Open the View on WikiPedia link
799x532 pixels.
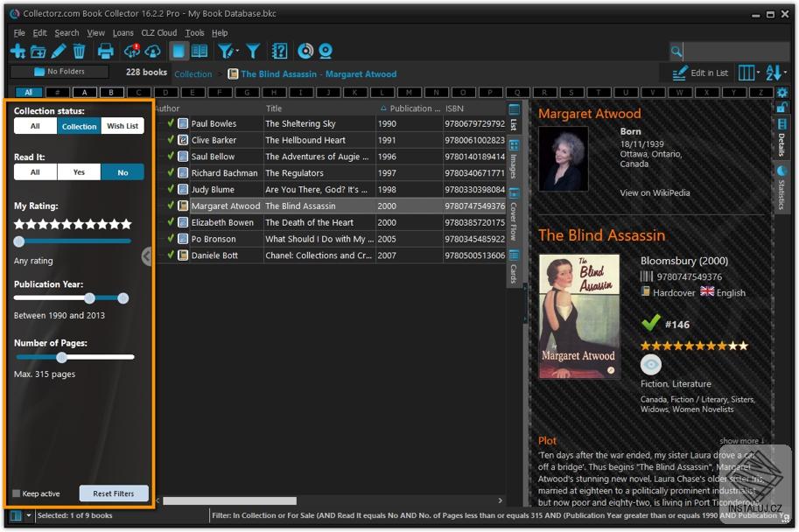(655, 192)
